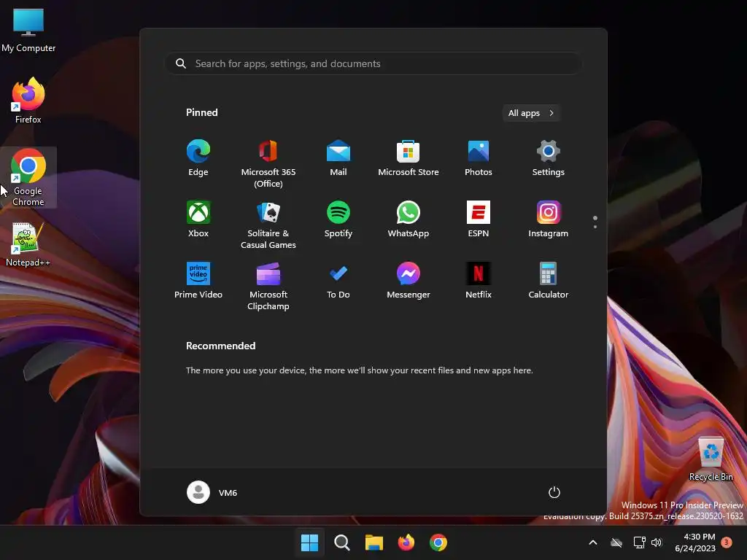Click the Start menu search field

(x=373, y=63)
